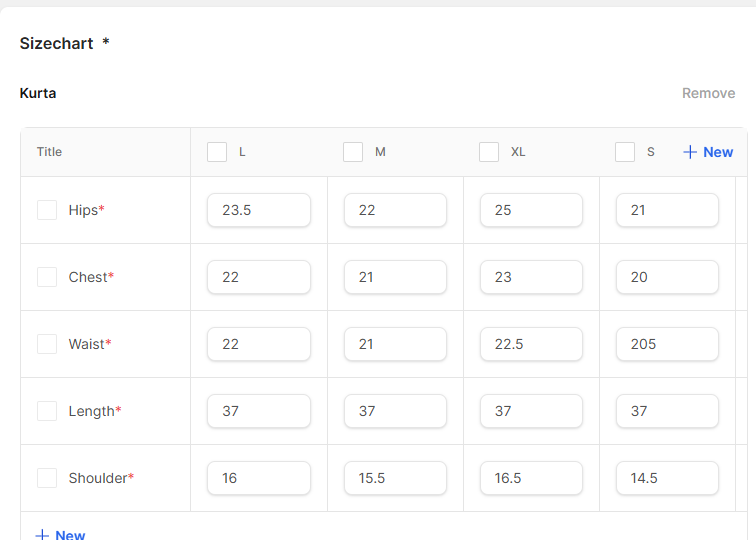Screen dimensions: 756x540
Task: Select the Hips row checkbox
Action: [47, 210]
